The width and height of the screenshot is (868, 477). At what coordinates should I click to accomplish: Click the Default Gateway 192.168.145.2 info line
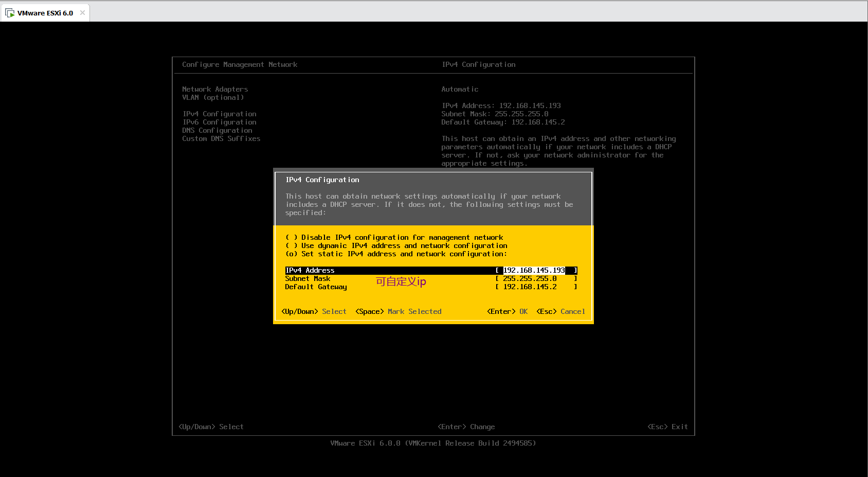coord(503,122)
